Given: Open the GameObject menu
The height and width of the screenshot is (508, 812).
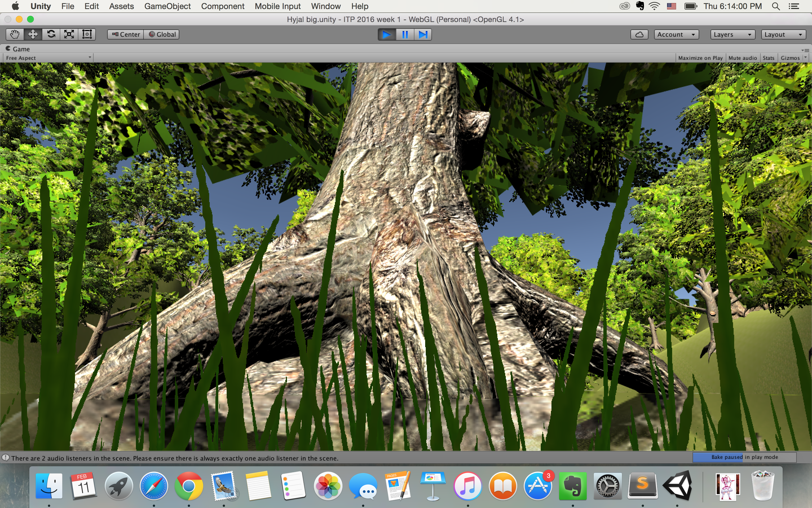Looking at the screenshot, I should click(167, 6).
